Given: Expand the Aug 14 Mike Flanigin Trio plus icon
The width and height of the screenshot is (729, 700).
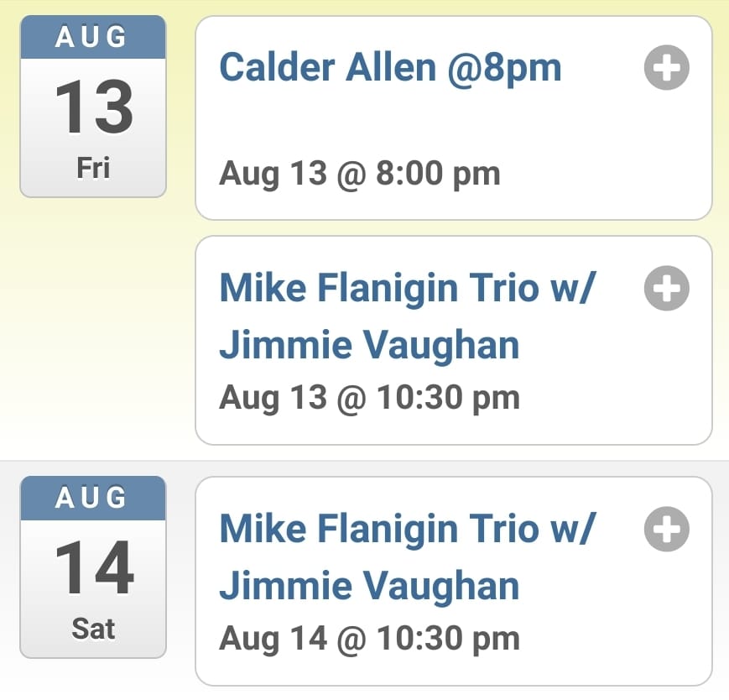Looking at the screenshot, I should click(x=667, y=530).
